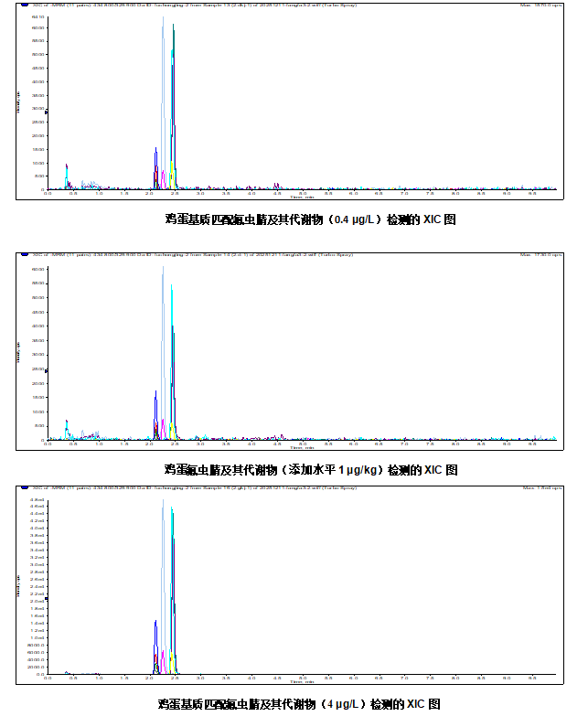Click the blue icon atop the second chromatogram
This screenshot has height=716, width=588.
pos(25,255)
